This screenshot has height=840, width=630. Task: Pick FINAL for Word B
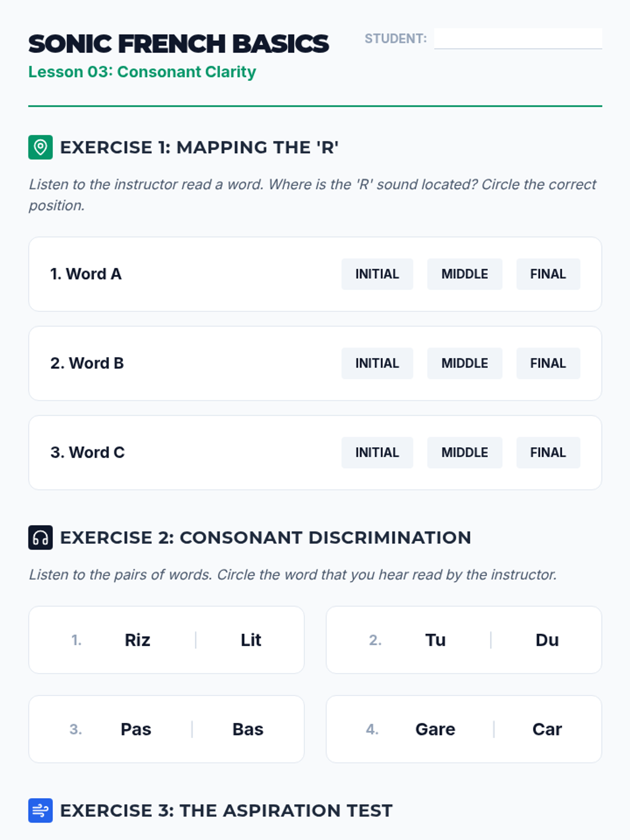coord(548,363)
